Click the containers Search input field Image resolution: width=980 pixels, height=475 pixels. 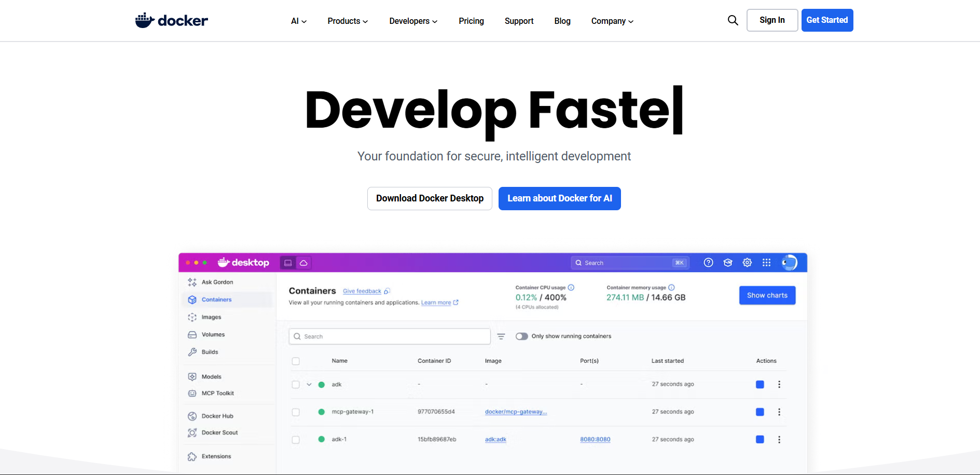(390, 336)
